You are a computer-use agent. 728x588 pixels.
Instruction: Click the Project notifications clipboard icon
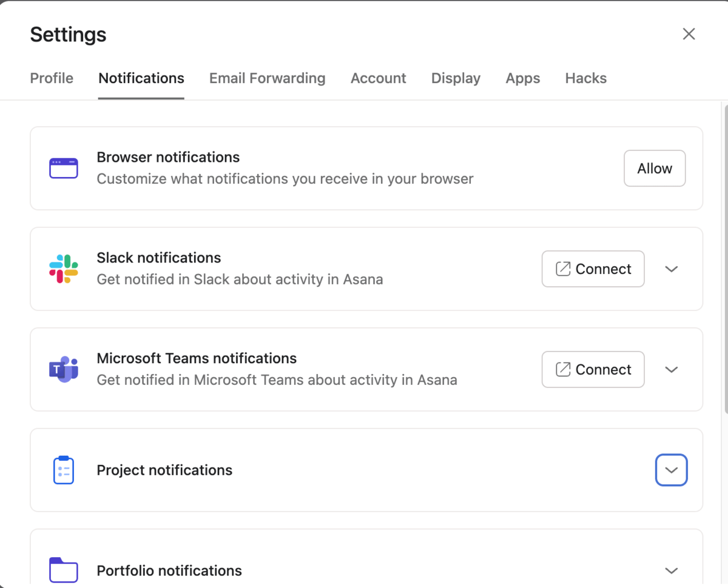63,470
